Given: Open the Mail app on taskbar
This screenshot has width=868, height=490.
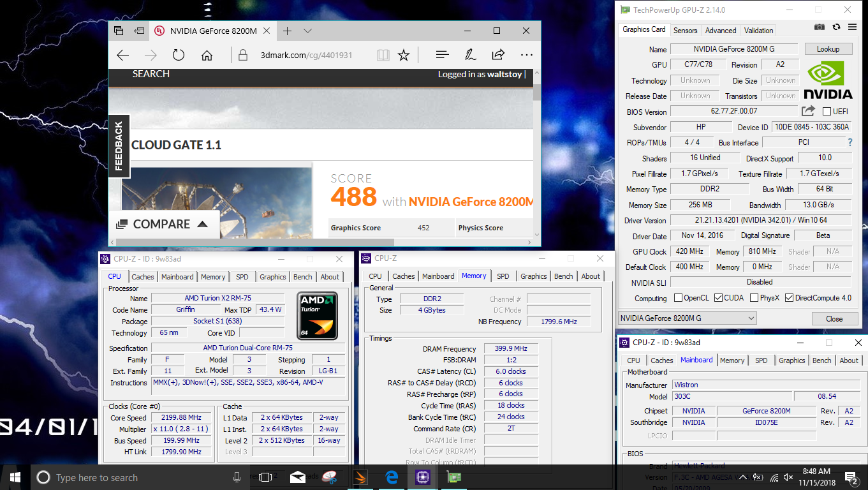Looking at the screenshot, I should [298, 477].
